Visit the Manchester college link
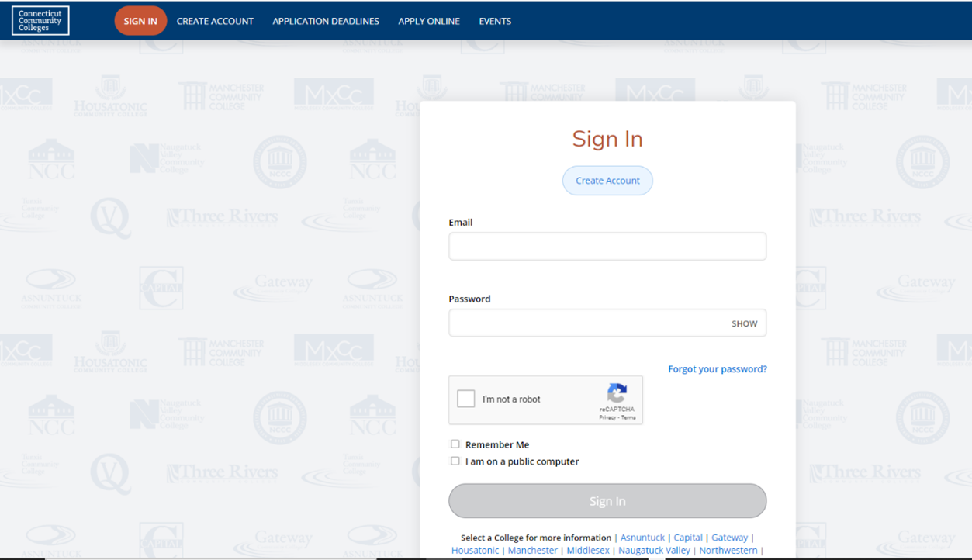 [x=533, y=551]
